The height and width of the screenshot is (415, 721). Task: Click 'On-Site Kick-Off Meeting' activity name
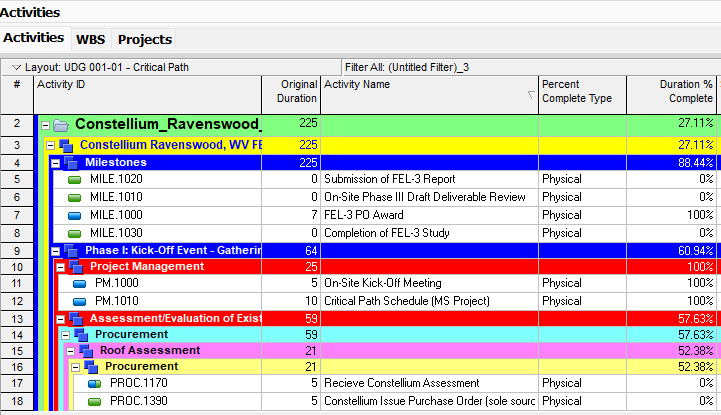[383, 283]
